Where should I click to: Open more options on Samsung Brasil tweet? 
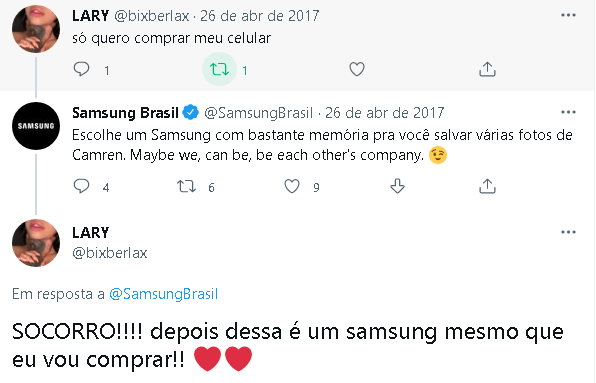point(568,112)
